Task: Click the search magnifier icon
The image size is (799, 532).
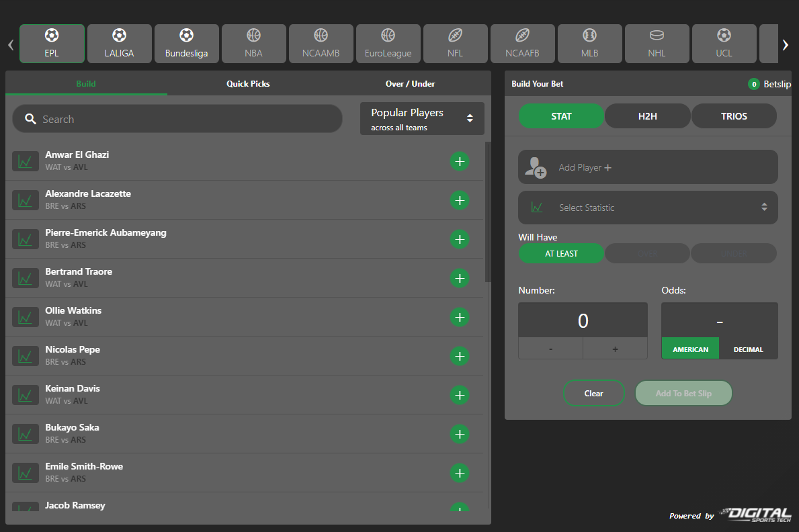Action: point(30,120)
